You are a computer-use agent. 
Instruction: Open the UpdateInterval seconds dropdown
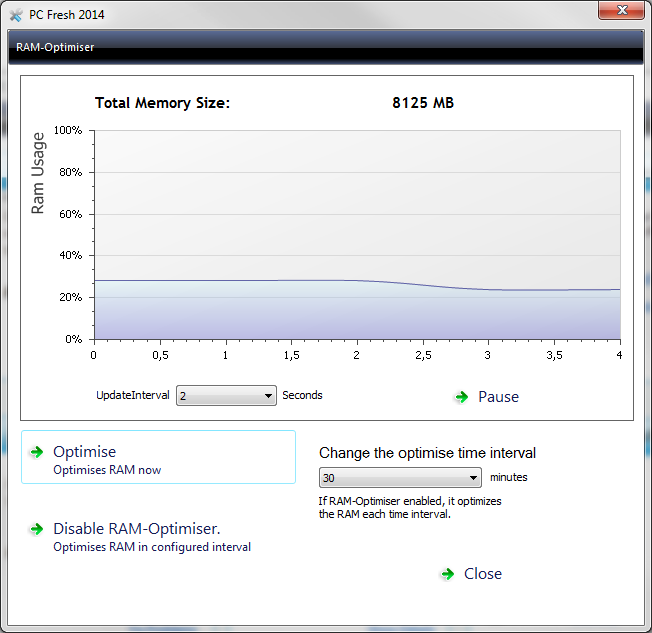(x=226, y=396)
